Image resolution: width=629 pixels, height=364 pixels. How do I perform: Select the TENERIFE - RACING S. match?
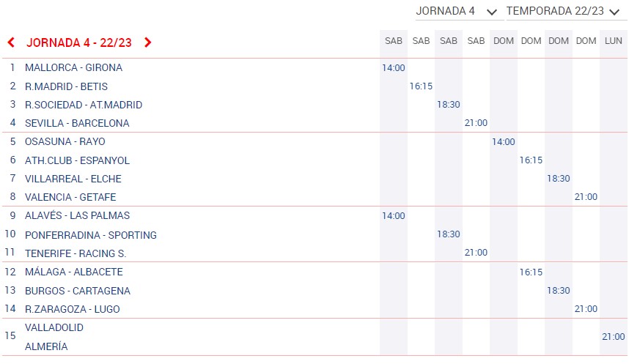pos(76,253)
